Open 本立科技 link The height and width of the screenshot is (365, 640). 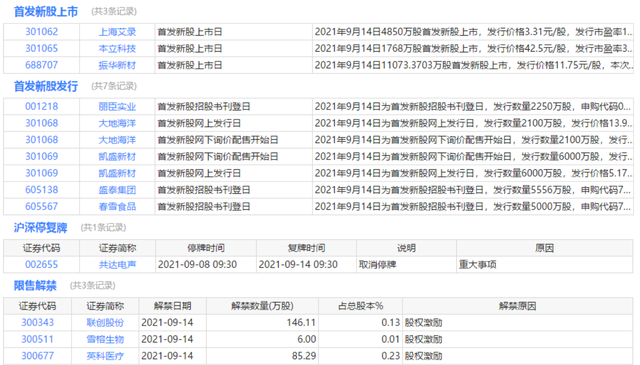click(117, 49)
